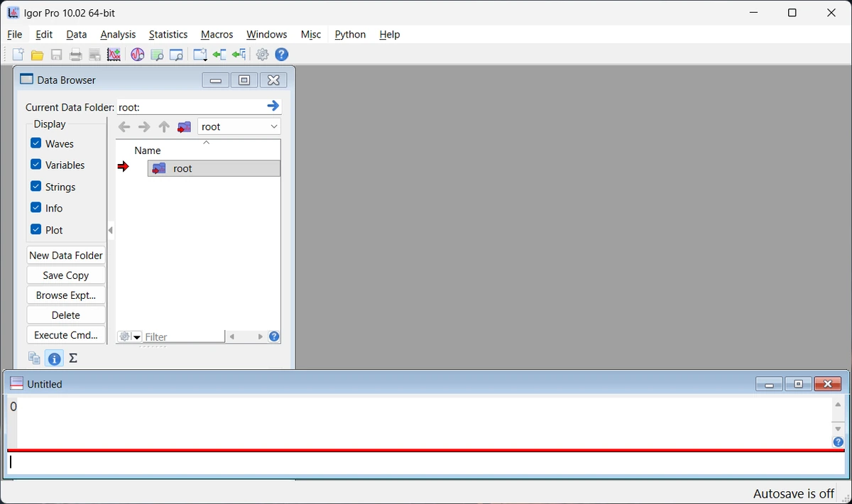Click the single green arrow window icon

(219, 55)
